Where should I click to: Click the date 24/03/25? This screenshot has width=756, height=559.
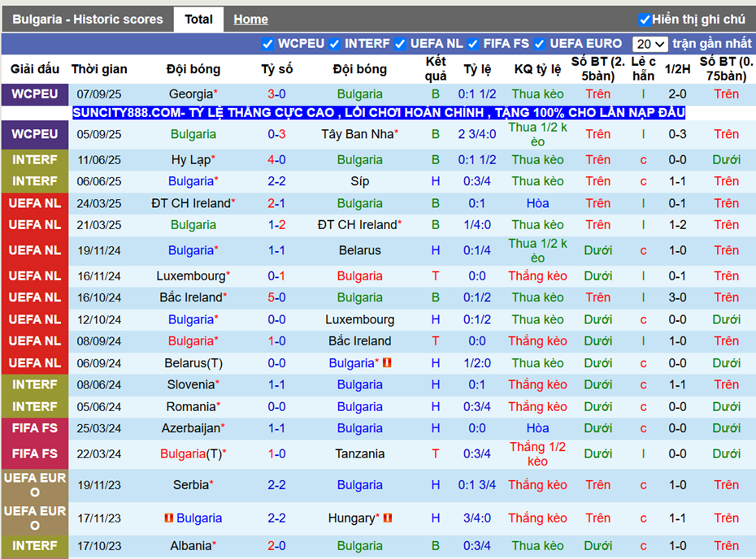click(x=99, y=203)
